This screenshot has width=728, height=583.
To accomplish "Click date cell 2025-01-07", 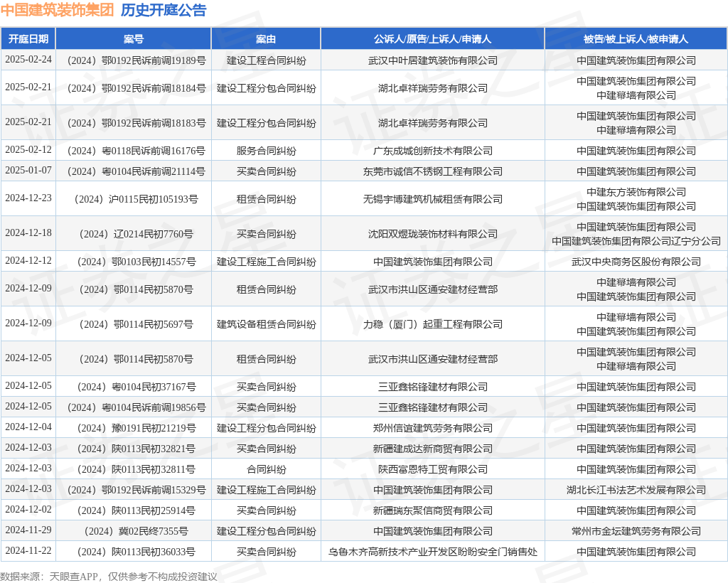I will pos(28,171).
